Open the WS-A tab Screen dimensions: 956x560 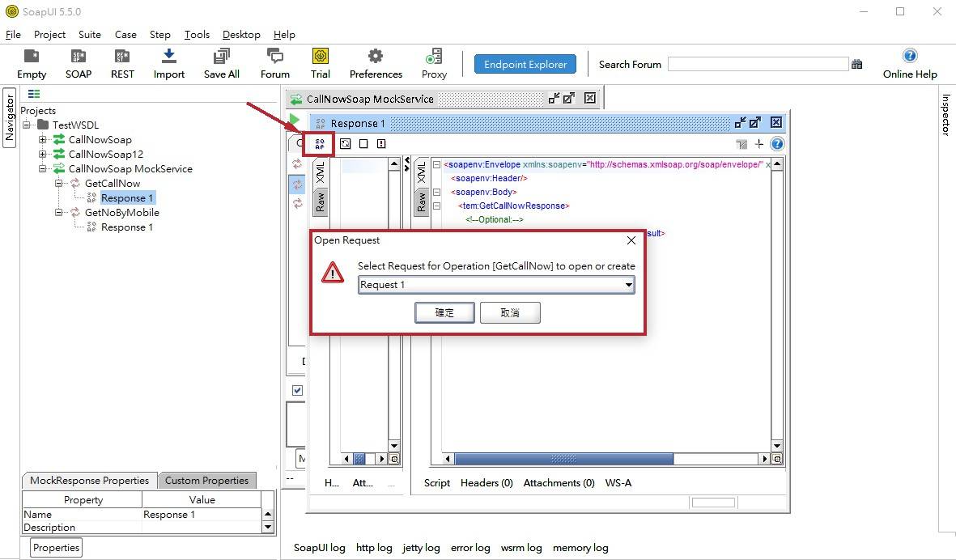pyautogui.click(x=618, y=482)
